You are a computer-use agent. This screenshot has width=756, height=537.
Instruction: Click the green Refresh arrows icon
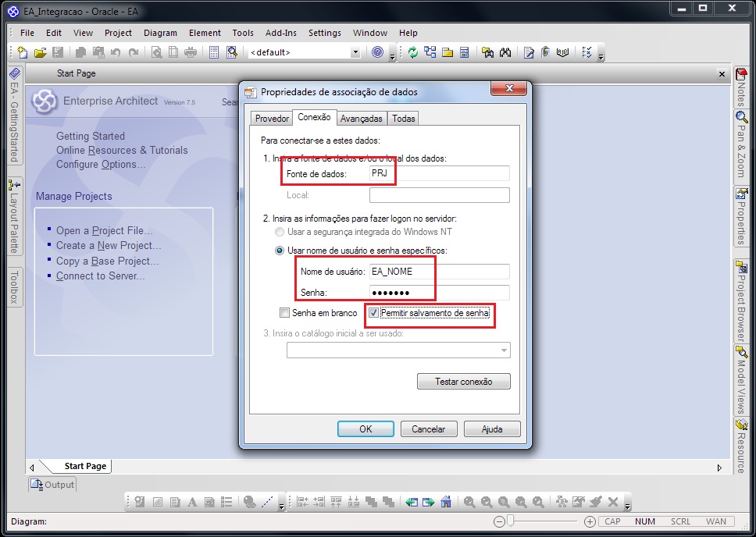(412, 52)
